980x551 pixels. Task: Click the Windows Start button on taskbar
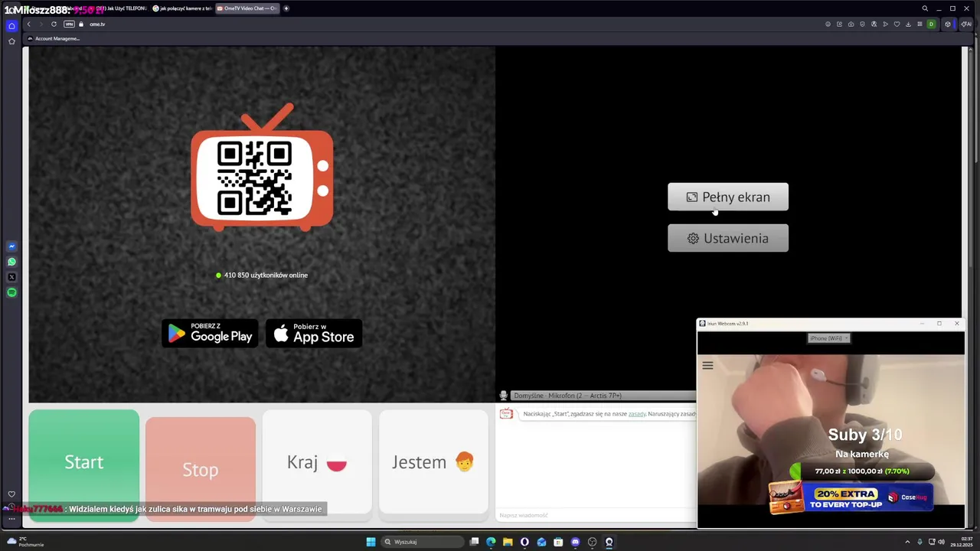tap(371, 542)
